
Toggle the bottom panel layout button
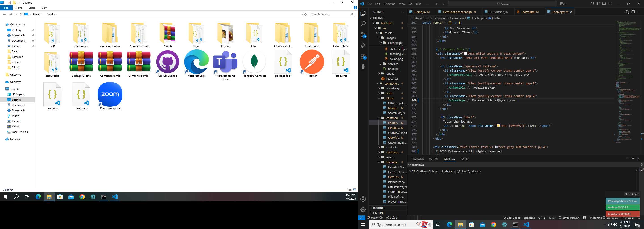pyautogui.click(x=604, y=4)
